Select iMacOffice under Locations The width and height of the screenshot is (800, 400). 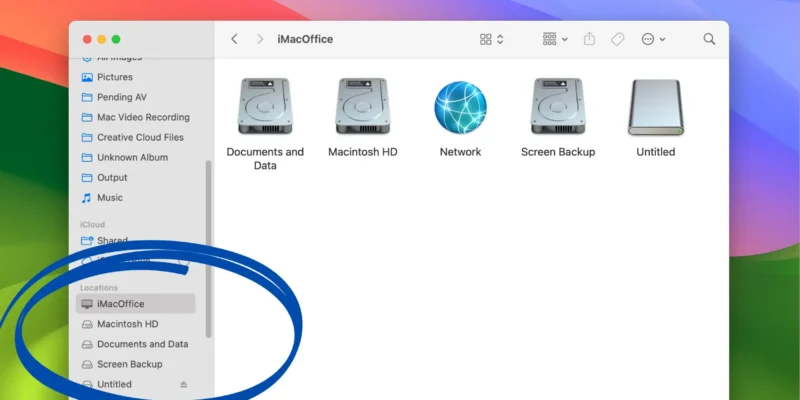(136, 304)
